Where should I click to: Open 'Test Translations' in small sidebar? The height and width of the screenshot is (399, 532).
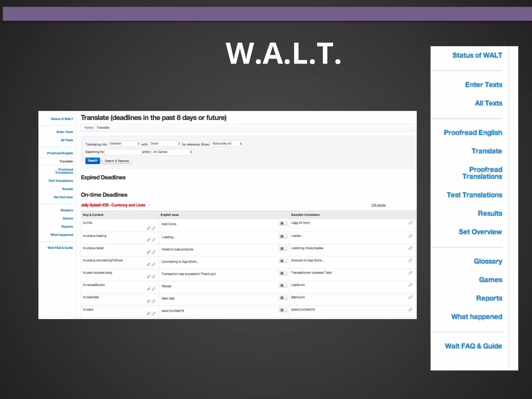pos(61,181)
